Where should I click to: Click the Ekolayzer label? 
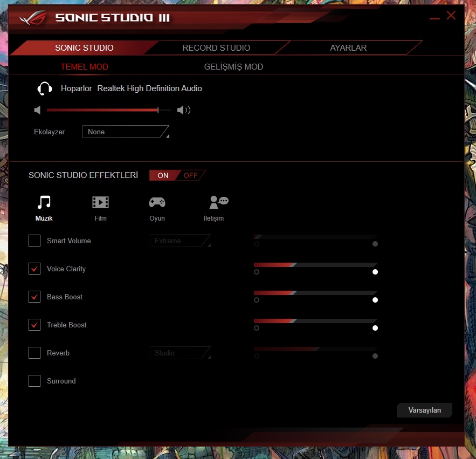[49, 132]
